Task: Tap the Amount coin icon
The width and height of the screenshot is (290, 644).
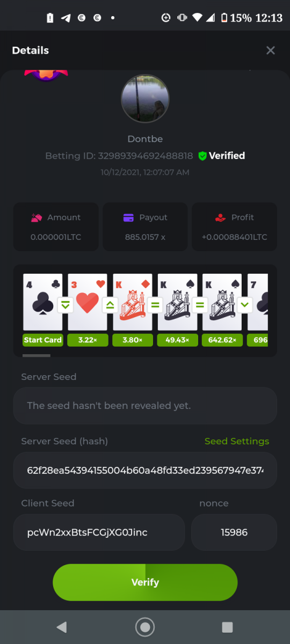Action: [x=37, y=217]
